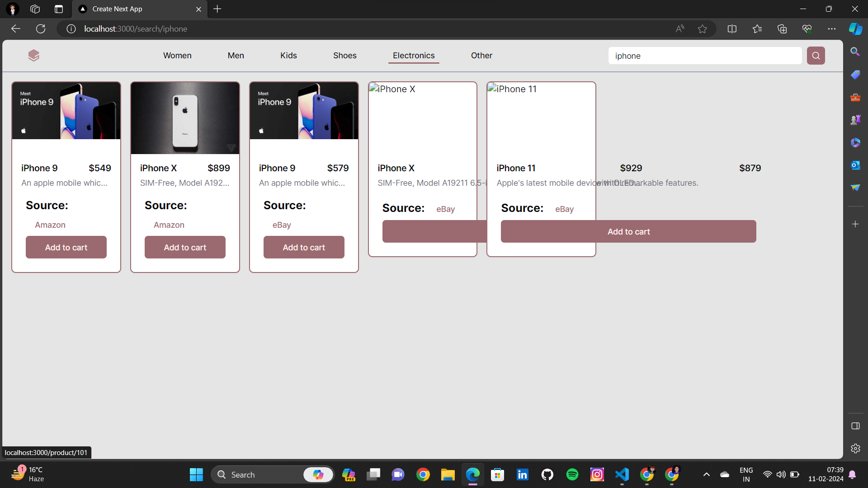Viewport: 868px width, 488px height.
Task: Close the Create Next App tab
Action: click(x=198, y=9)
